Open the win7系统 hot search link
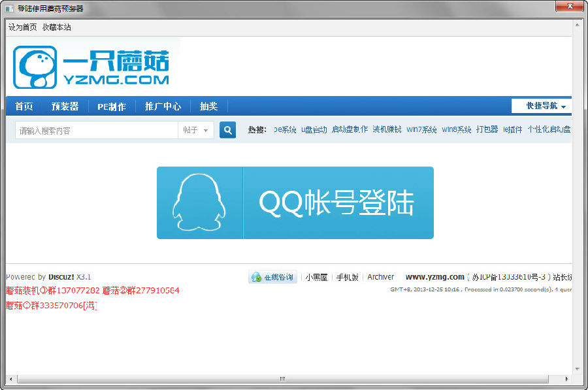The width and height of the screenshot is (588, 390). pyautogui.click(x=421, y=130)
